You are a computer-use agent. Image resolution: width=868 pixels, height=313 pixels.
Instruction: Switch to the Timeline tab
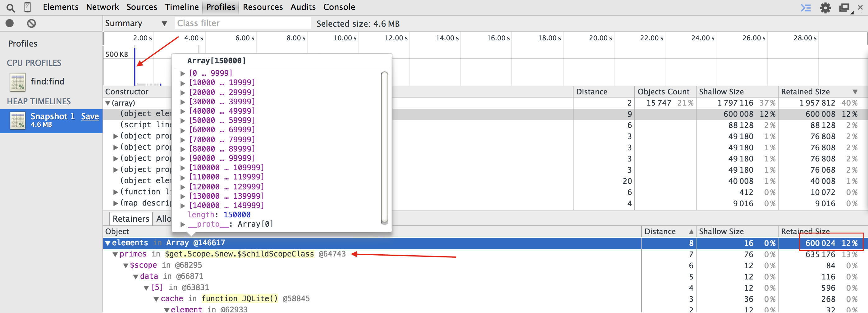pos(182,7)
